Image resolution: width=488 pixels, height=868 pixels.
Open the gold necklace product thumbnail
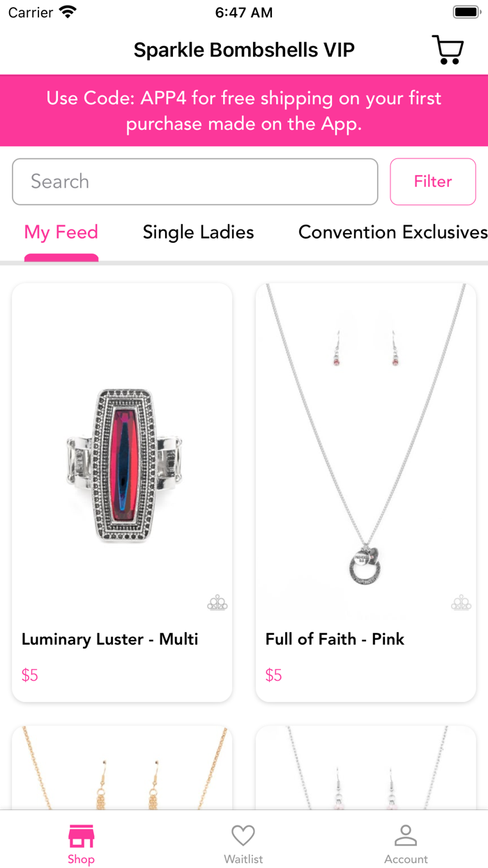coord(122,768)
